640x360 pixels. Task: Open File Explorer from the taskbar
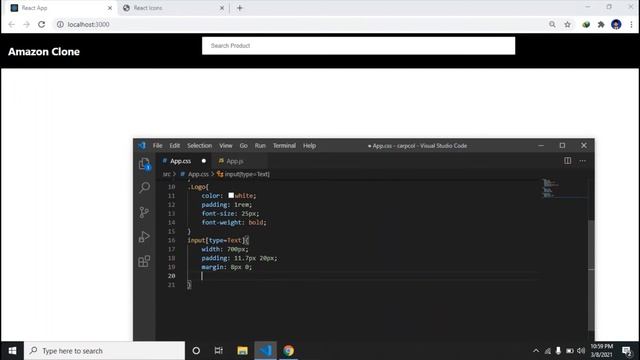242,351
